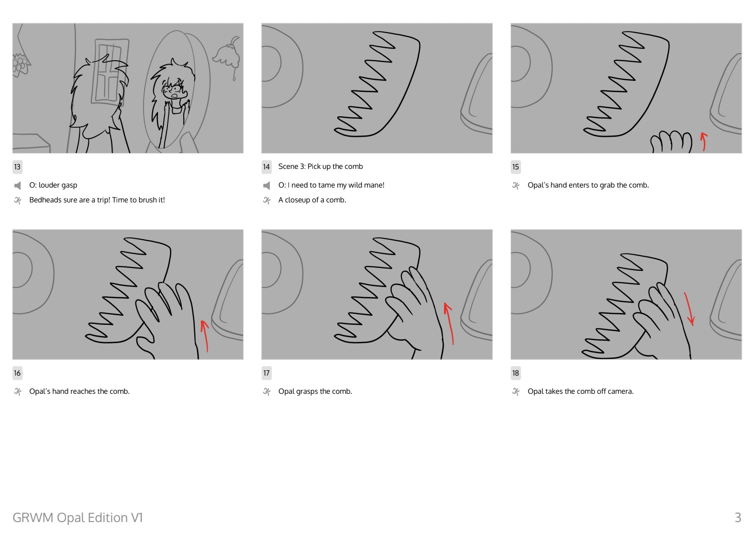756x534 pixels.
Task: Select frame number badge 16
Action: pos(17,373)
